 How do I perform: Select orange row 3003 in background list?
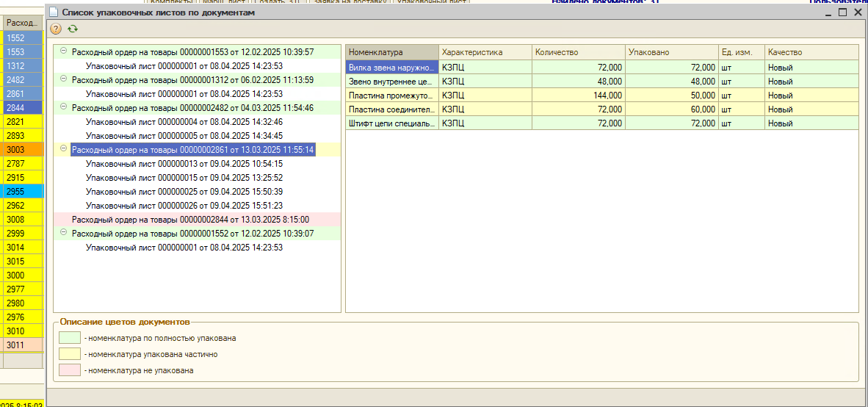point(23,150)
